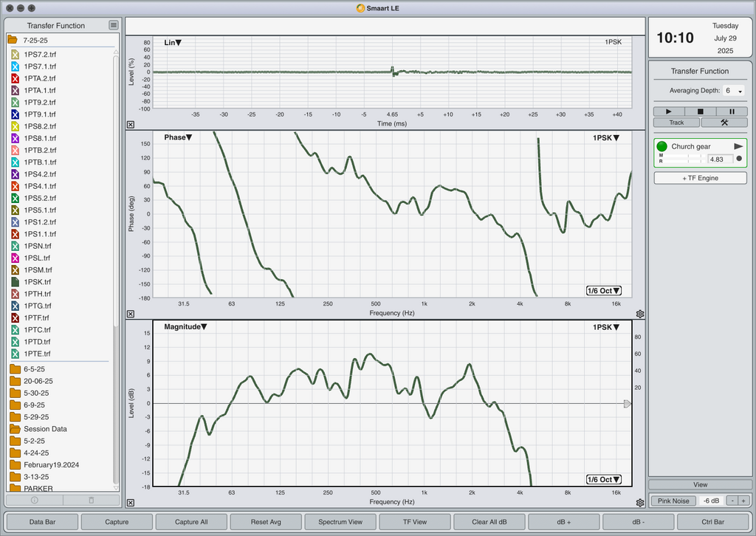Image resolution: width=756 pixels, height=536 pixels.
Task: Click the -6 dB generator level field
Action: [x=711, y=501]
